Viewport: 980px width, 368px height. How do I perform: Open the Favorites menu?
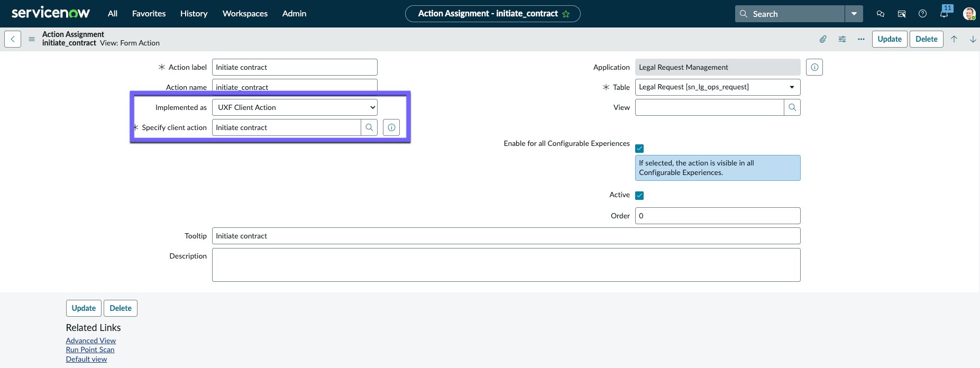pyautogui.click(x=149, y=14)
